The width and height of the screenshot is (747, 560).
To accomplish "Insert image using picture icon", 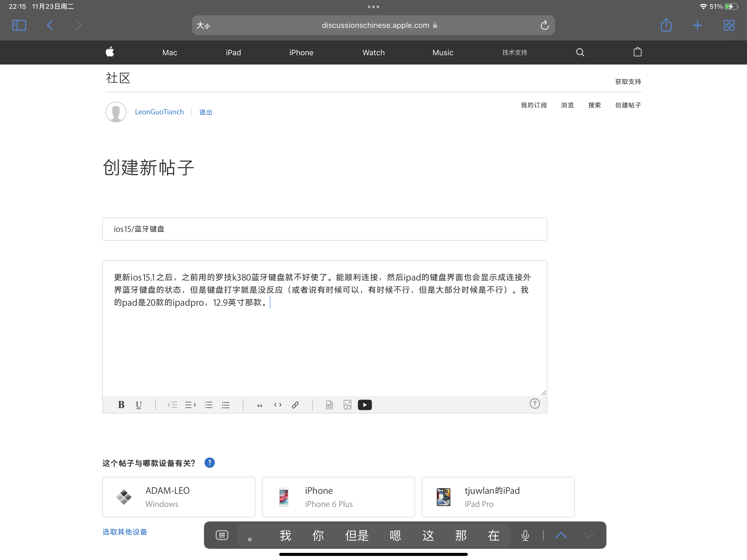I will pos(347,405).
